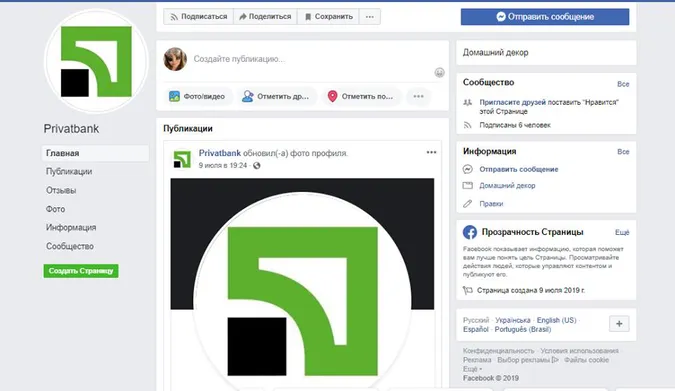The image size is (675, 391).
Task: Click the pencil edit icon beside Правки
Action: (x=468, y=204)
